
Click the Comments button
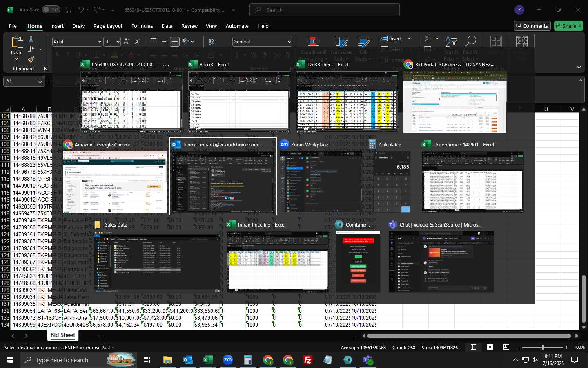coord(532,26)
